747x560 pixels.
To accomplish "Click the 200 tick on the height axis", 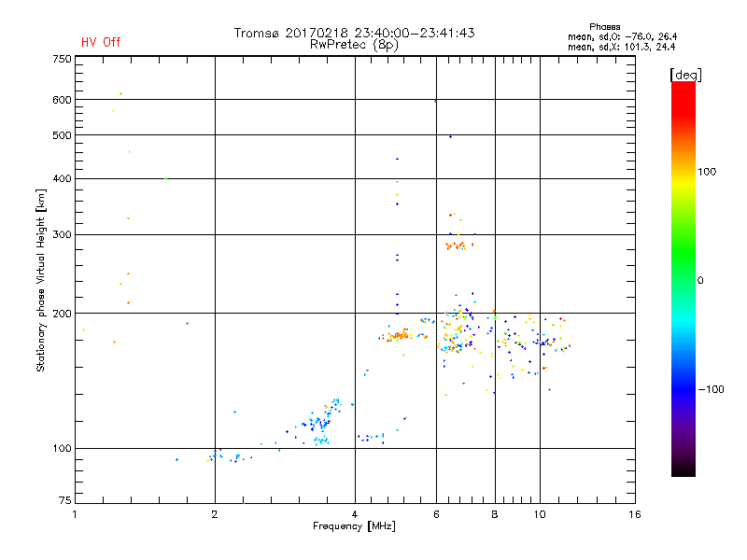I will point(62,313).
